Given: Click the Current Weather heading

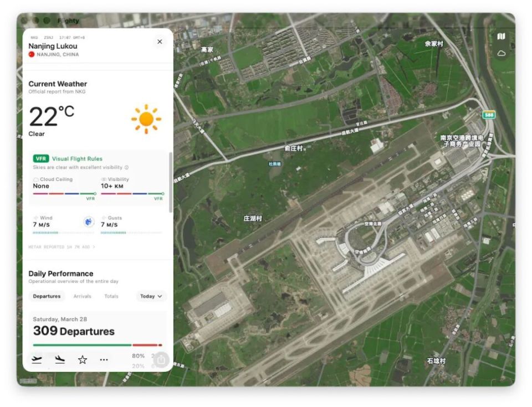Looking at the screenshot, I should click(x=58, y=84).
